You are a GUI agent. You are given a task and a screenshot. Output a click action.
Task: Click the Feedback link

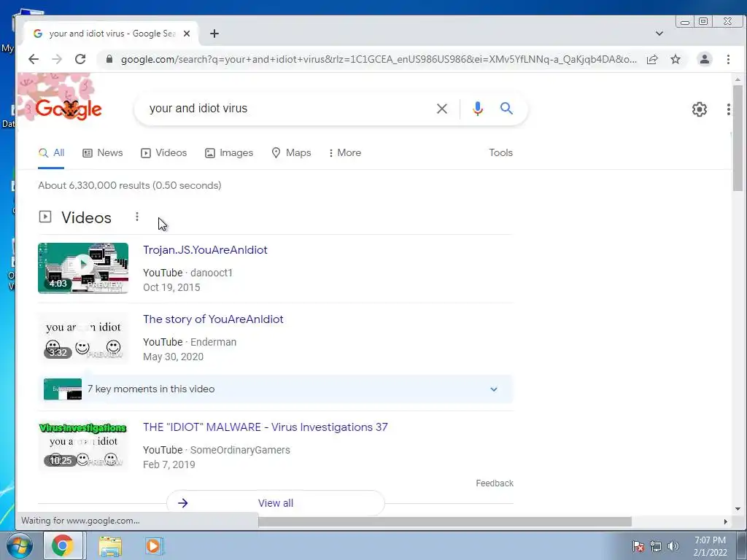click(x=495, y=483)
